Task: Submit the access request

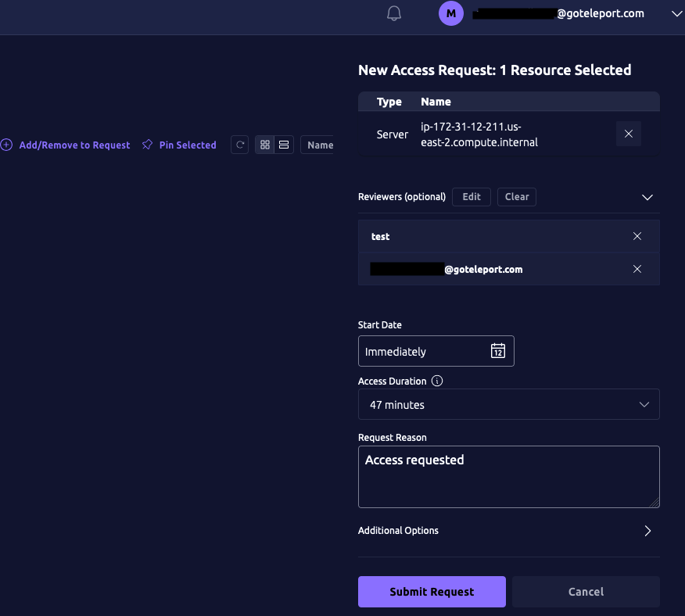Action: (432, 592)
